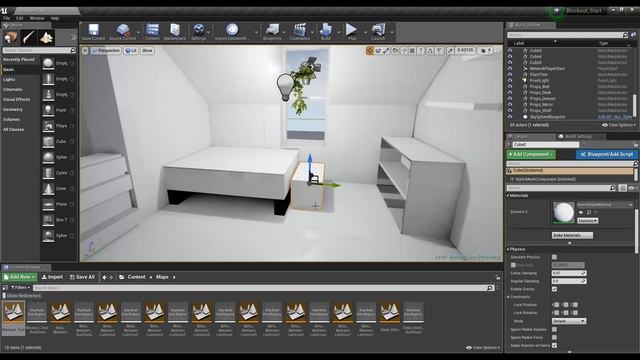Browse to material with magnifier icon
This screenshot has width=640, height=360.
click(589, 212)
